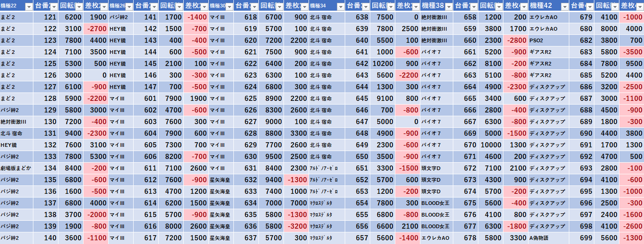
Task: Select unit number cell 141
Action: point(146,17)
